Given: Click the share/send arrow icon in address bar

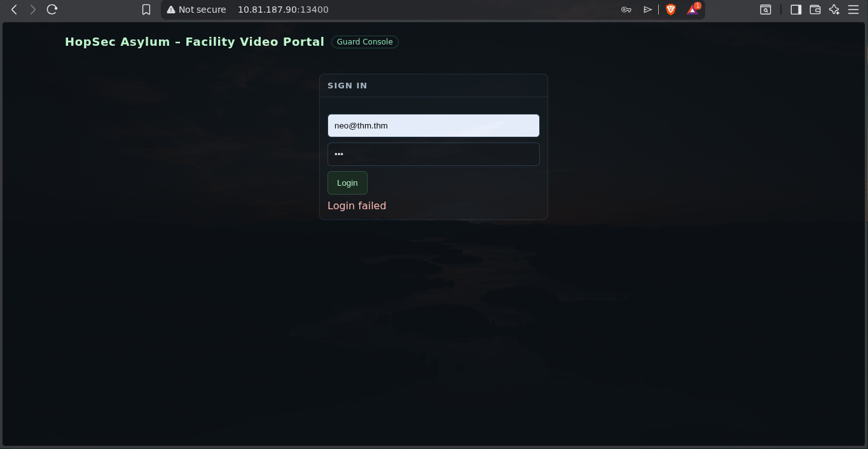Looking at the screenshot, I should coord(647,10).
